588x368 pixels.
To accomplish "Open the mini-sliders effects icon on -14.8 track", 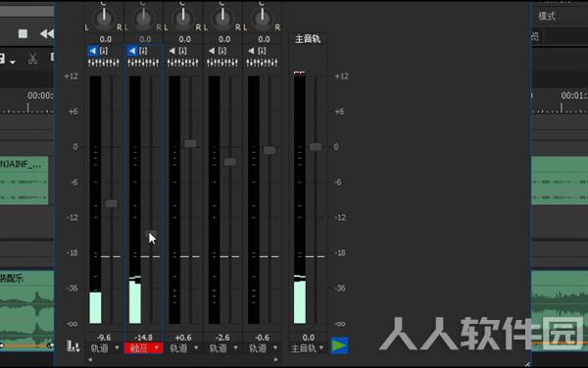I will pyautogui.click(x=143, y=63).
